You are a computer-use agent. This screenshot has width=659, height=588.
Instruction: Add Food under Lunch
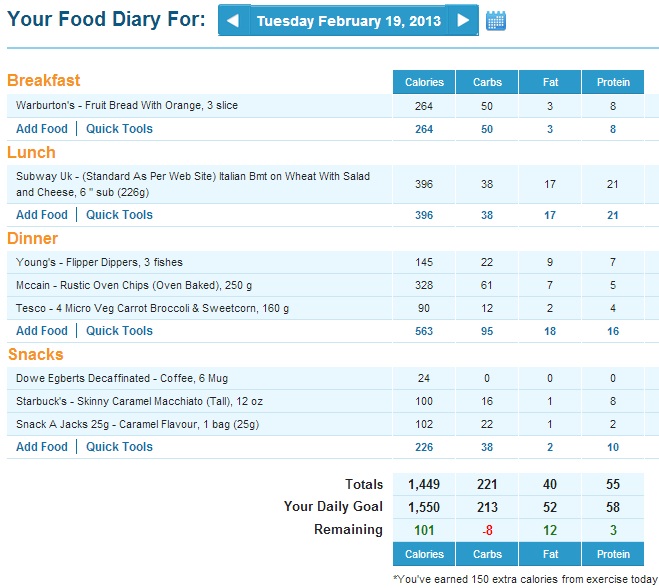(x=42, y=215)
